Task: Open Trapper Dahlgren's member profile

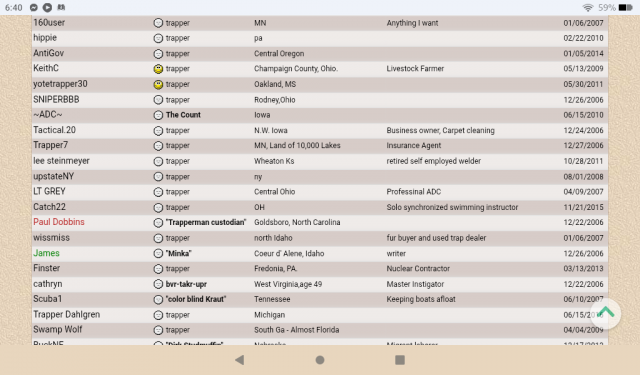Action: pyautogui.click(x=67, y=314)
